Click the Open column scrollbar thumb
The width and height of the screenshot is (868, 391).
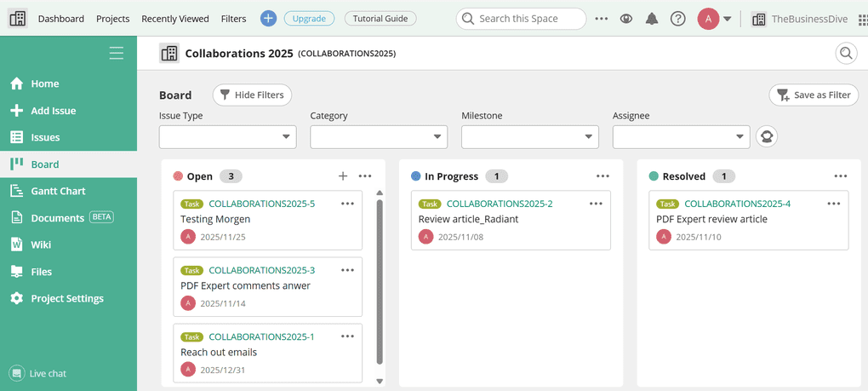(x=380, y=282)
